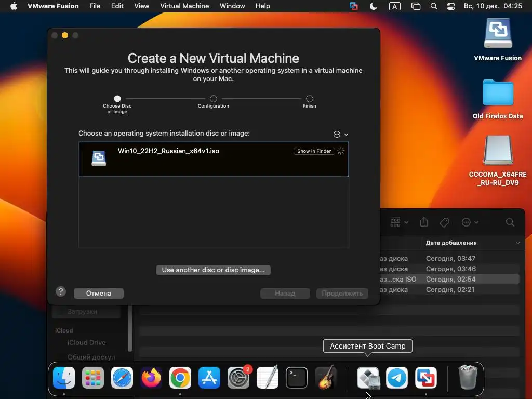Click the date and time in menu bar
The width and height of the screenshot is (532, 399).
point(493,6)
